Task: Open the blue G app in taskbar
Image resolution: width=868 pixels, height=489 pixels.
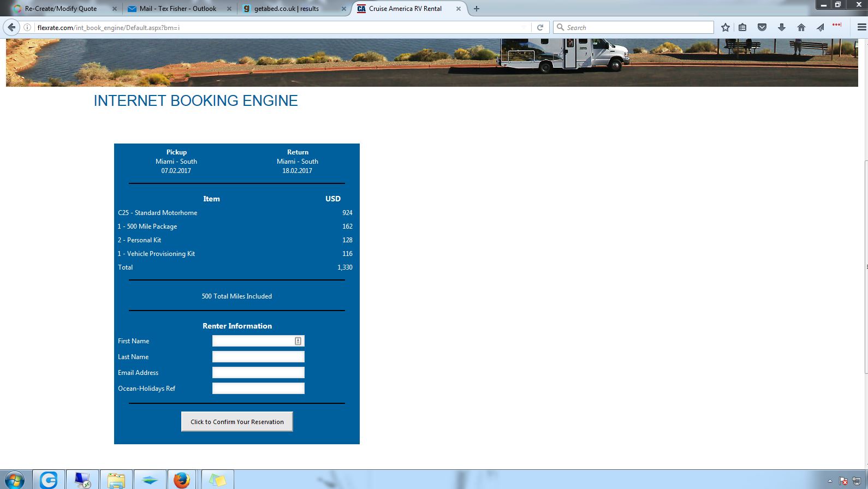Action: [x=49, y=480]
